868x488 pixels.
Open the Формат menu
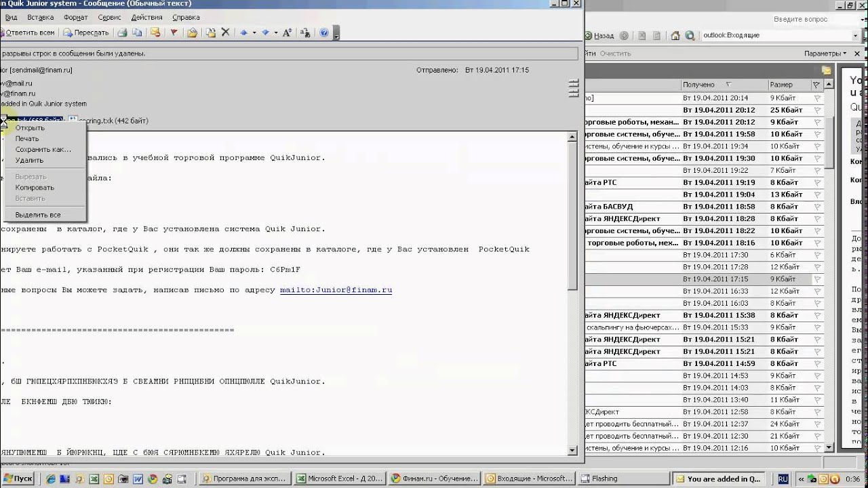click(x=76, y=17)
